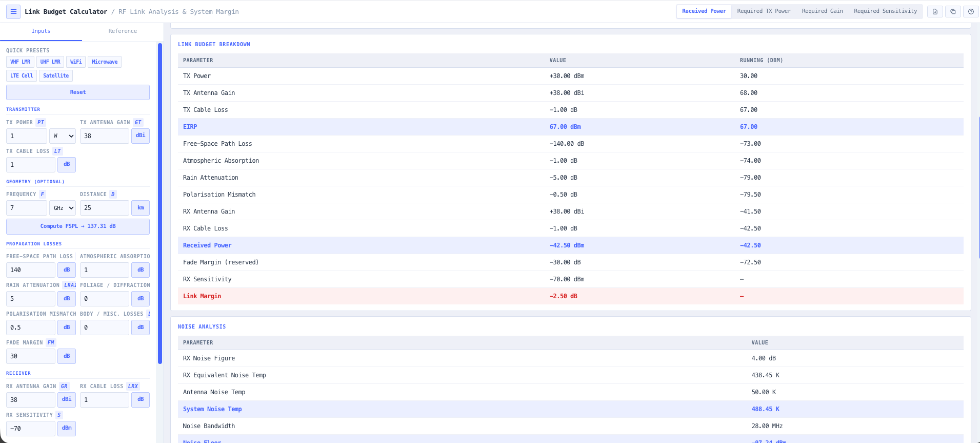The image size is (980, 443).
Task: Open the hamburger sidebar menu
Action: click(13, 11)
